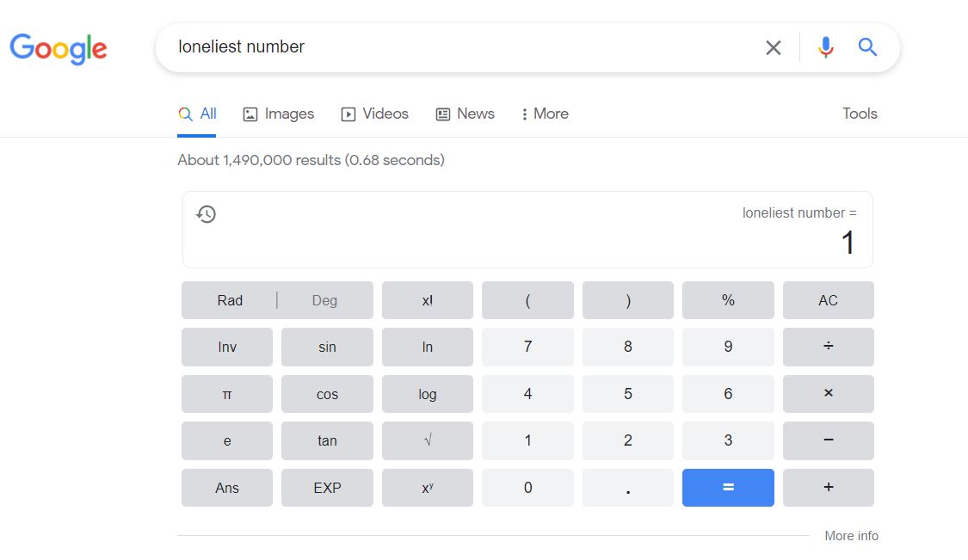This screenshot has height=560, width=968.
Task: Click the 'loneliest number =' expression text
Action: (799, 213)
